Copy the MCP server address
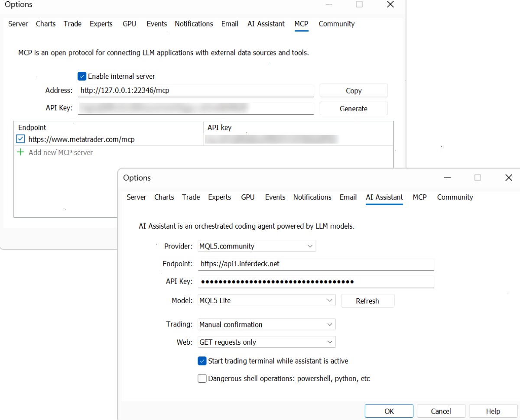The width and height of the screenshot is (520, 420). [354, 90]
